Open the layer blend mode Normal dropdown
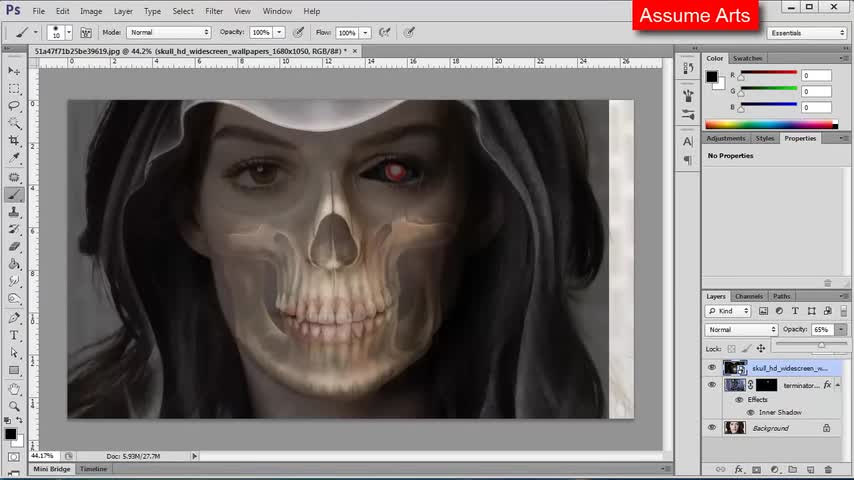854x480 pixels. [741, 330]
